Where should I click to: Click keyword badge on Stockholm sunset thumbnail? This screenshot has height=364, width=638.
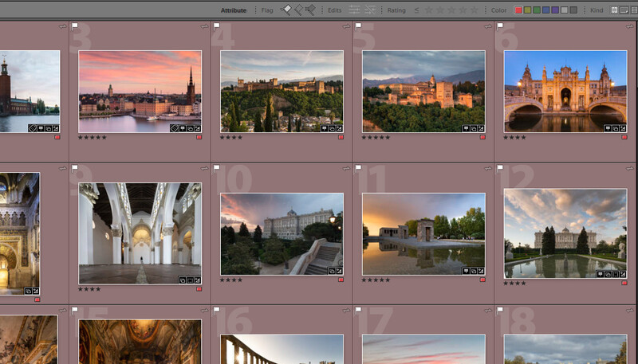183,128
